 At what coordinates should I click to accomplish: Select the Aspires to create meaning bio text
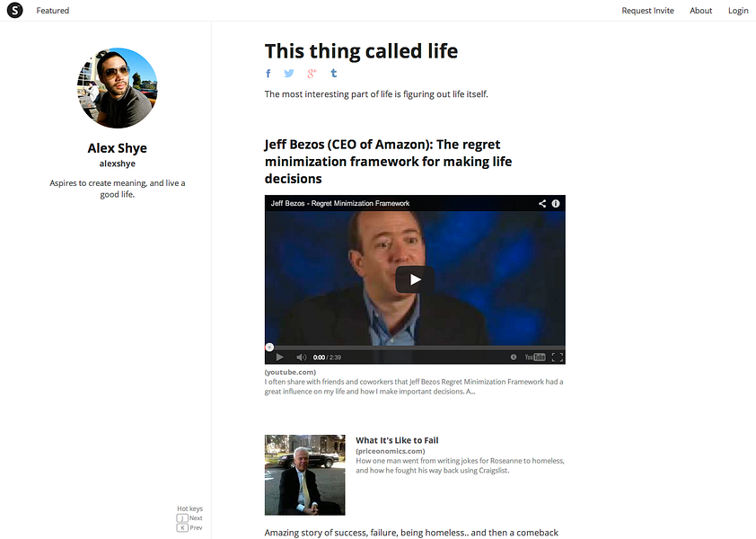point(117,189)
